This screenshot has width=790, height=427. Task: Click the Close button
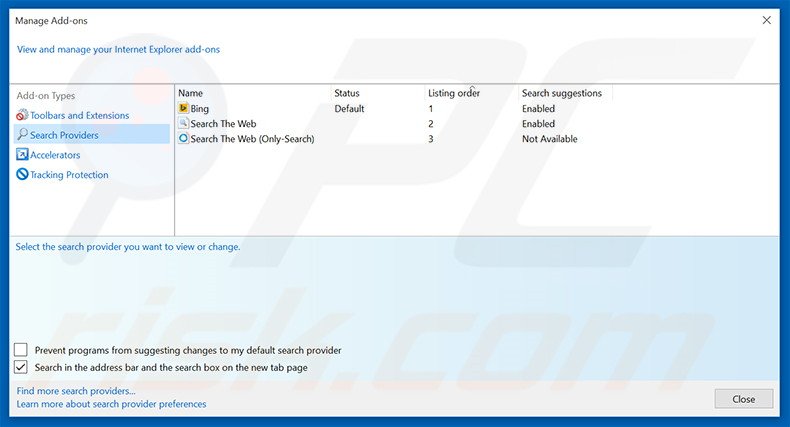click(x=744, y=399)
